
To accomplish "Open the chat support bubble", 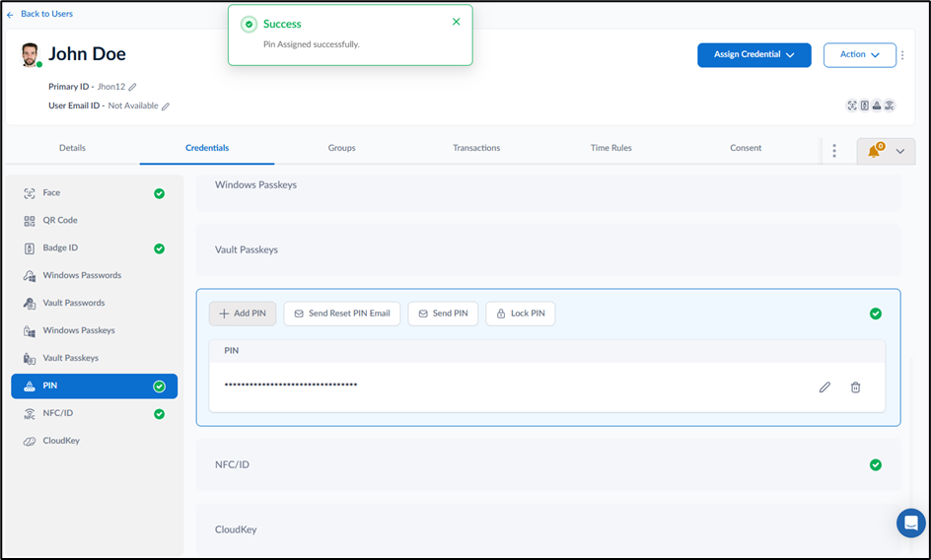I will click(911, 524).
